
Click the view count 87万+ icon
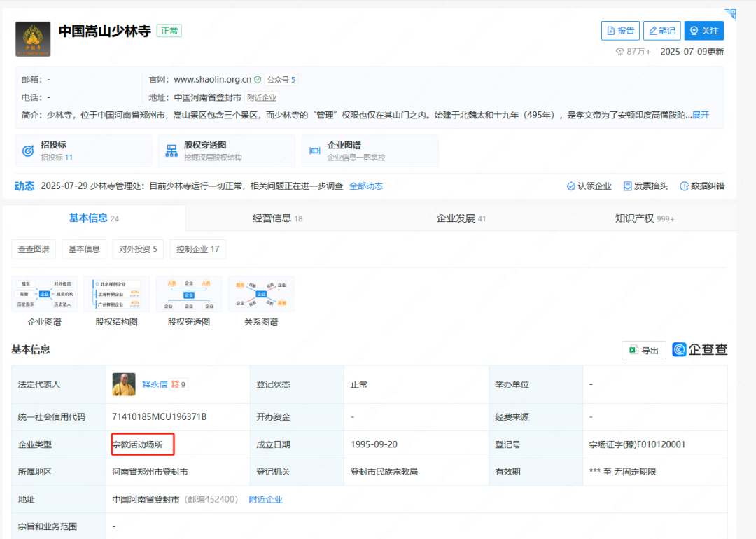coord(620,52)
